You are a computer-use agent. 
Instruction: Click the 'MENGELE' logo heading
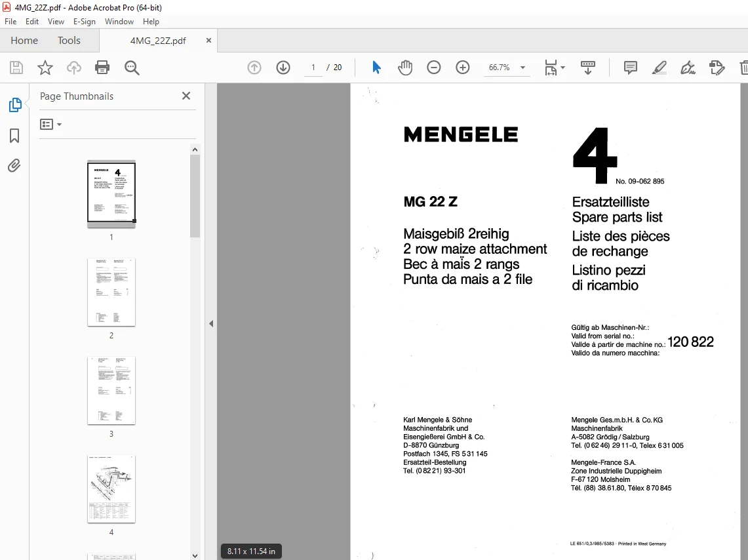(x=461, y=134)
